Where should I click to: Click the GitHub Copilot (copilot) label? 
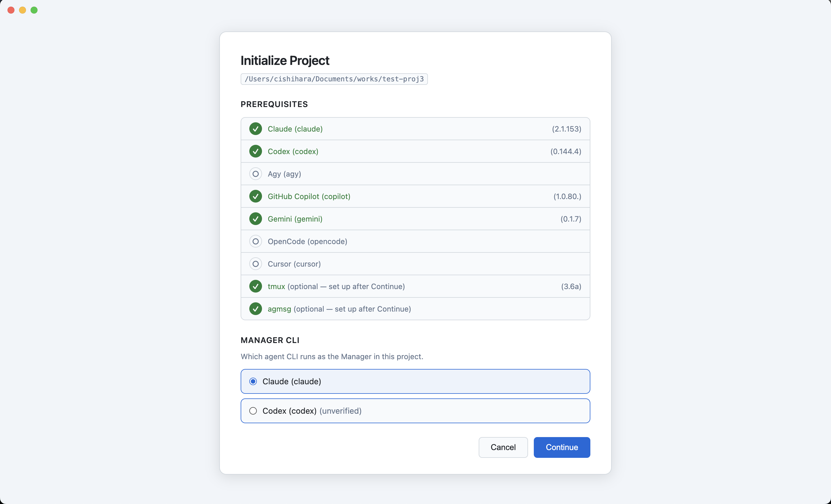click(309, 196)
